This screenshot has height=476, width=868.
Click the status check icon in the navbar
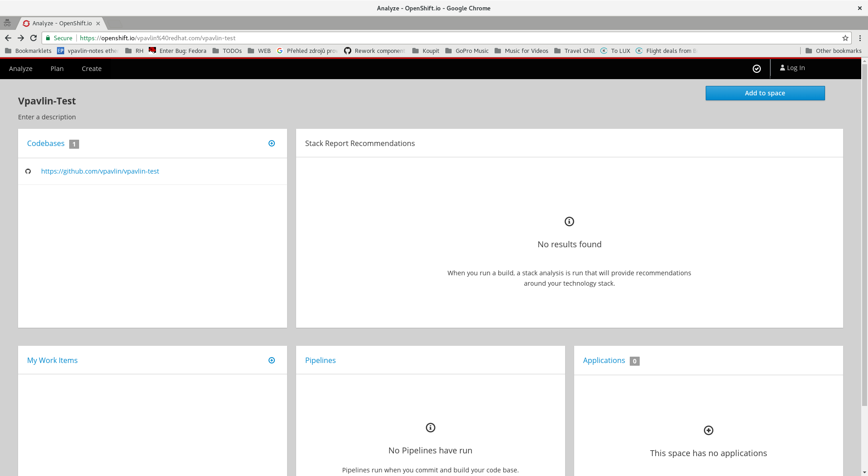point(756,68)
